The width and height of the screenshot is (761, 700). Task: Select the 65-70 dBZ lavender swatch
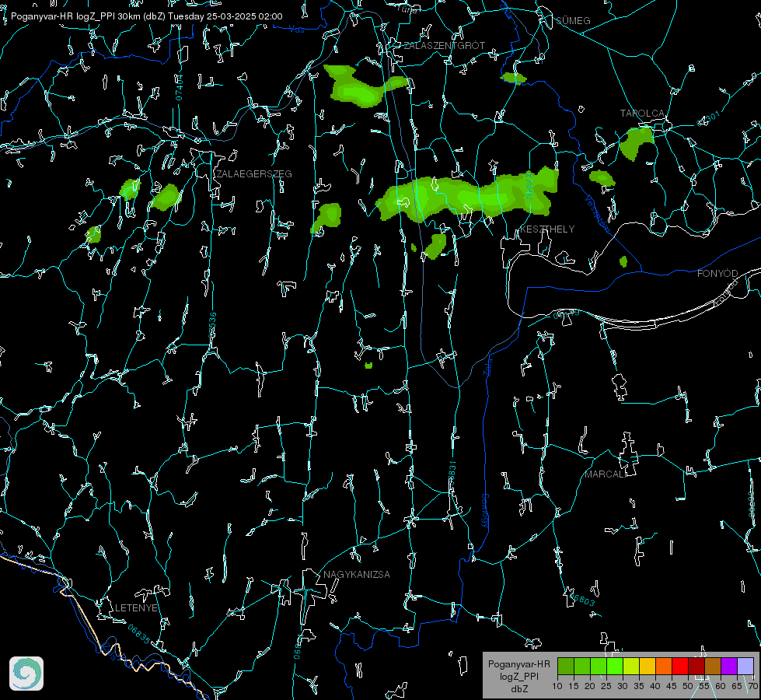[745, 666]
